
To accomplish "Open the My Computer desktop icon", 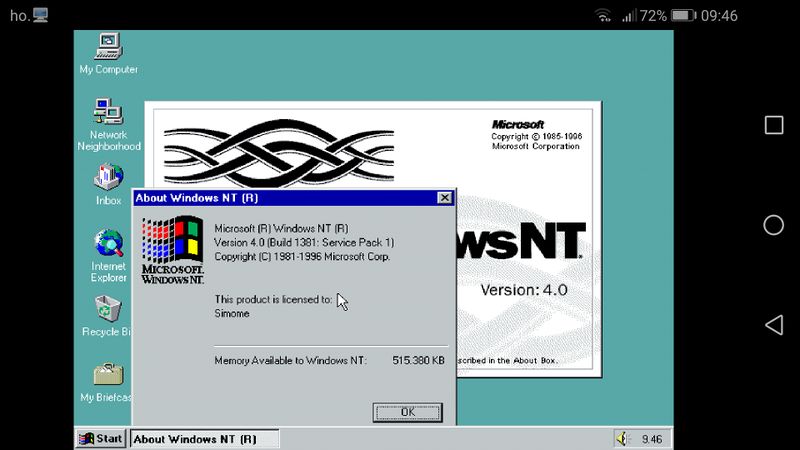I will click(x=108, y=54).
